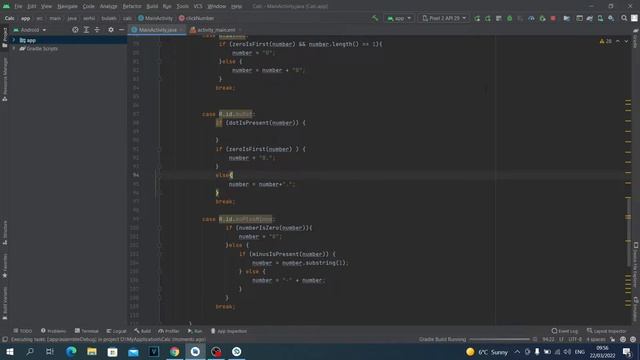Open the Problems tool window
Image resolution: width=640 pixels, height=360 pixels.
(53, 331)
